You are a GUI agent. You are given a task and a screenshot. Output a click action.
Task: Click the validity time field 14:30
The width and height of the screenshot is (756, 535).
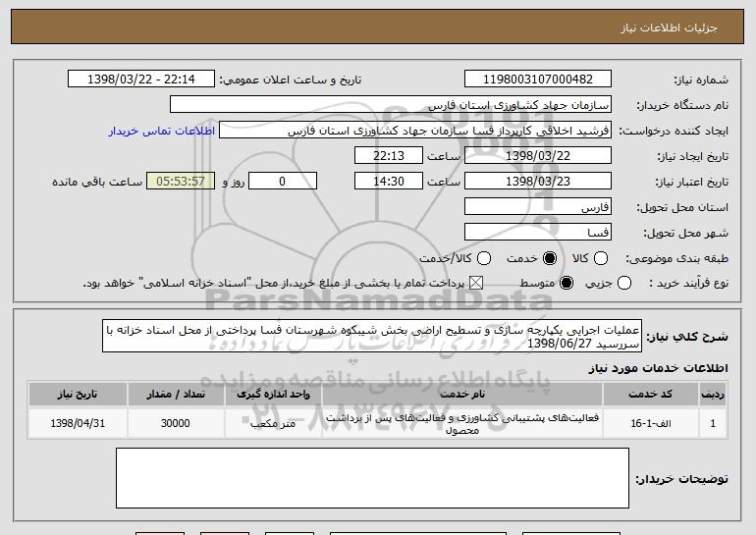click(389, 182)
